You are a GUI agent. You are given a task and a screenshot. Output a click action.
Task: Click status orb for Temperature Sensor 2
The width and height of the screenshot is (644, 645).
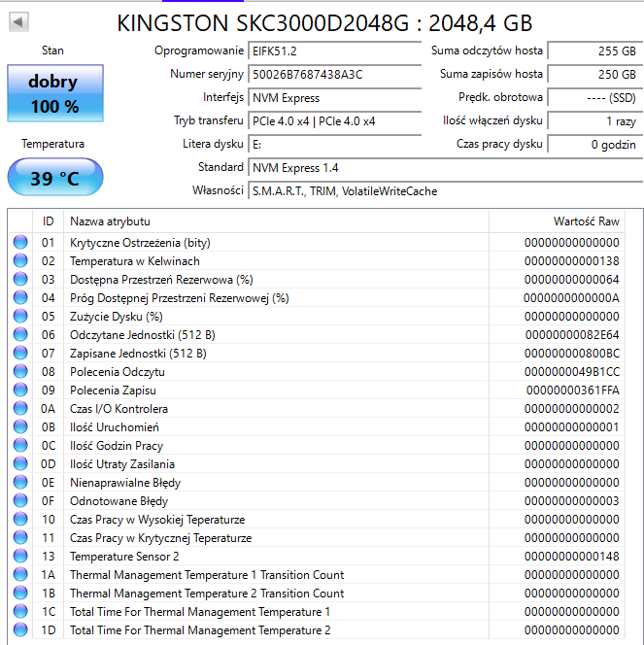point(20,557)
